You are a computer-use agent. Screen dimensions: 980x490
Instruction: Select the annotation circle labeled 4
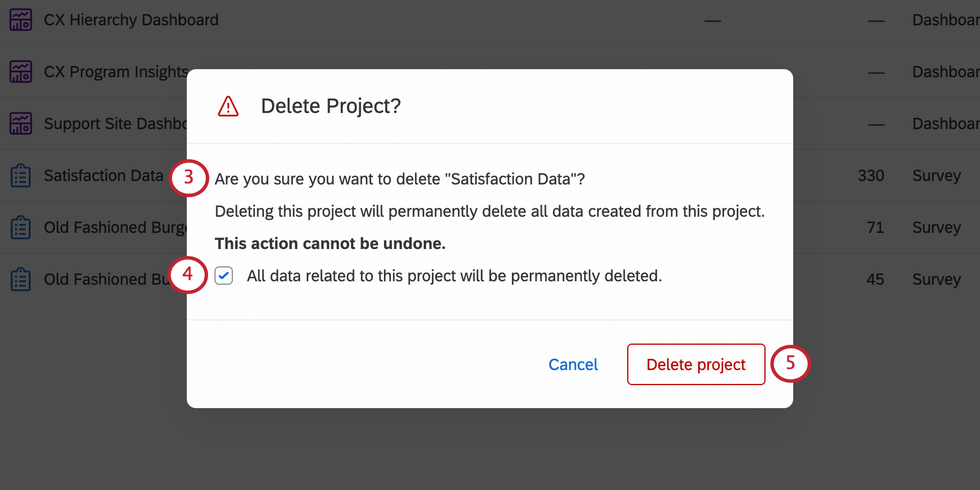[x=187, y=276]
